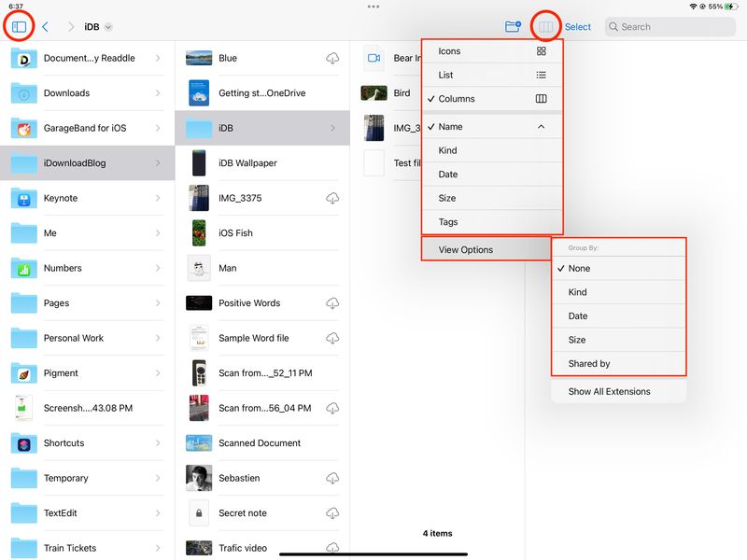Set Group By to None
This screenshot has height=560, width=747.
click(618, 269)
